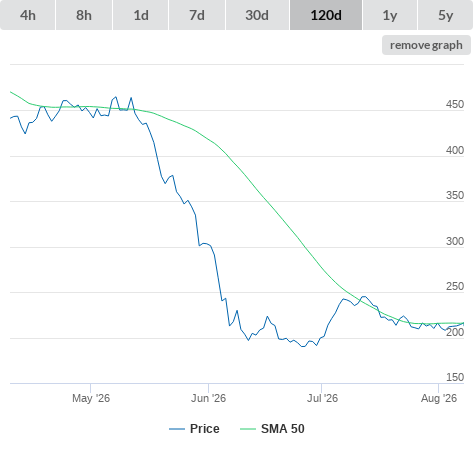Select the 4h time range tab

pos(28,15)
